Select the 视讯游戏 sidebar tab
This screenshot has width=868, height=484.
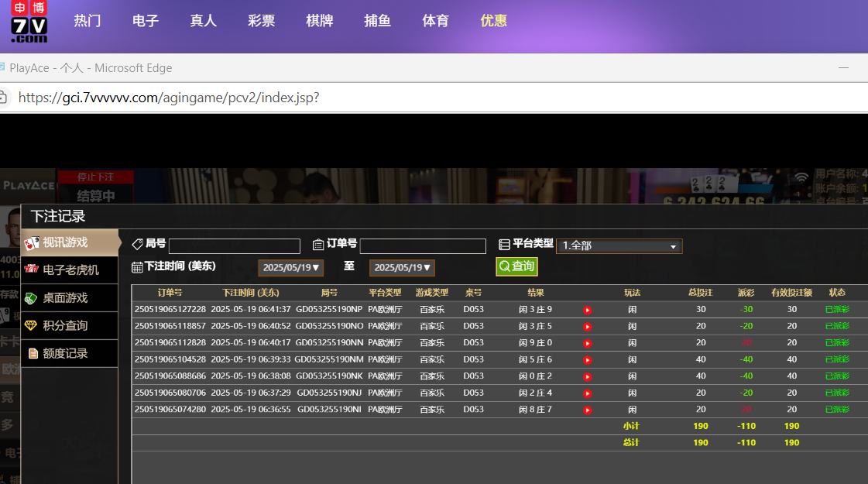pos(70,242)
